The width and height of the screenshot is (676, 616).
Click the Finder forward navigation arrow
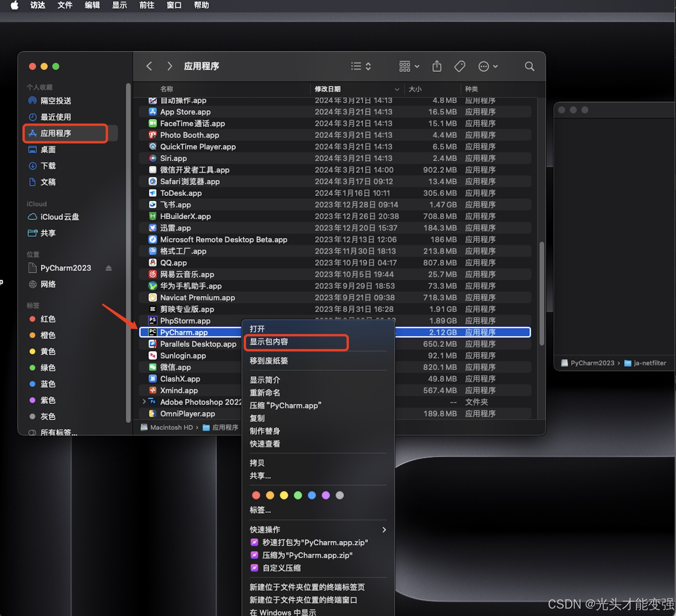[x=169, y=66]
